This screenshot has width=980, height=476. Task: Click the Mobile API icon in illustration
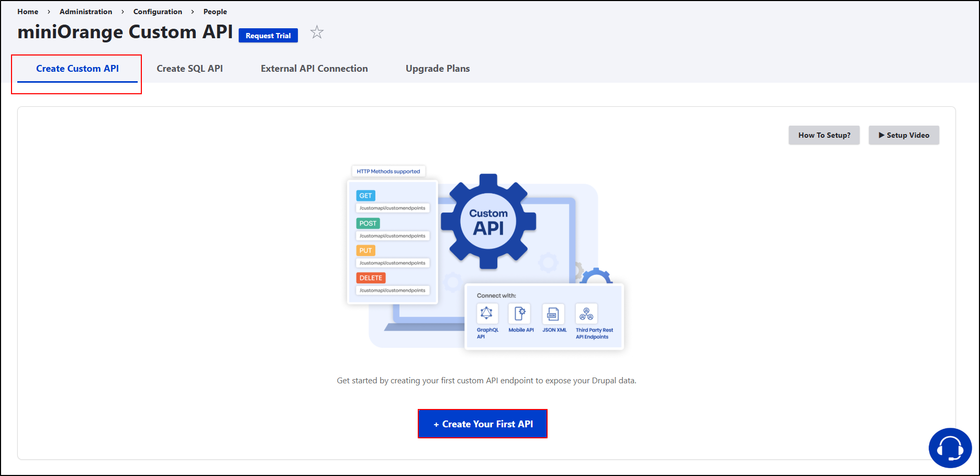pos(519,314)
